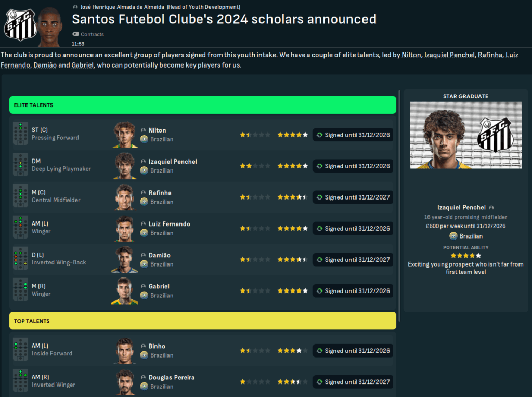The image size is (532, 397).
Task: Click the Contracts tag icon
Action: point(75,34)
